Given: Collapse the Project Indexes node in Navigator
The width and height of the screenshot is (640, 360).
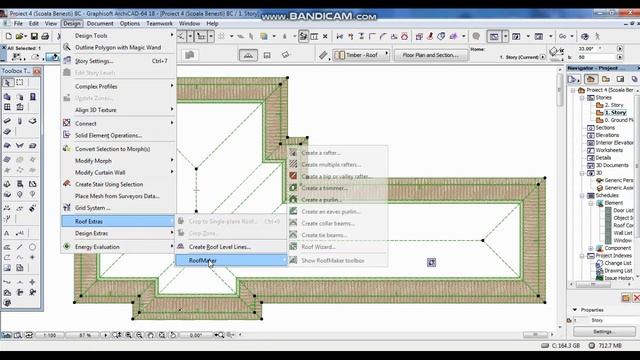Looking at the screenshot, I should [583, 256].
